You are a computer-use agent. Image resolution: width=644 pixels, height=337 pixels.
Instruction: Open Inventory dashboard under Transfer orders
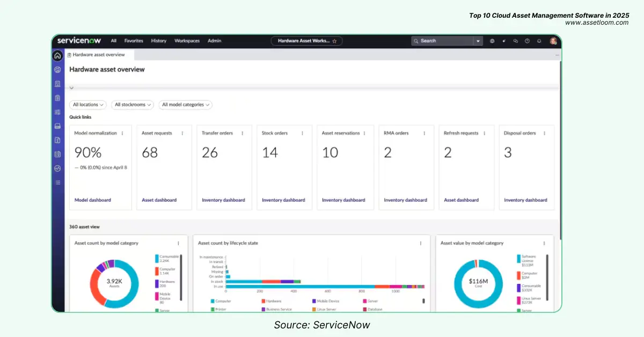click(x=224, y=199)
